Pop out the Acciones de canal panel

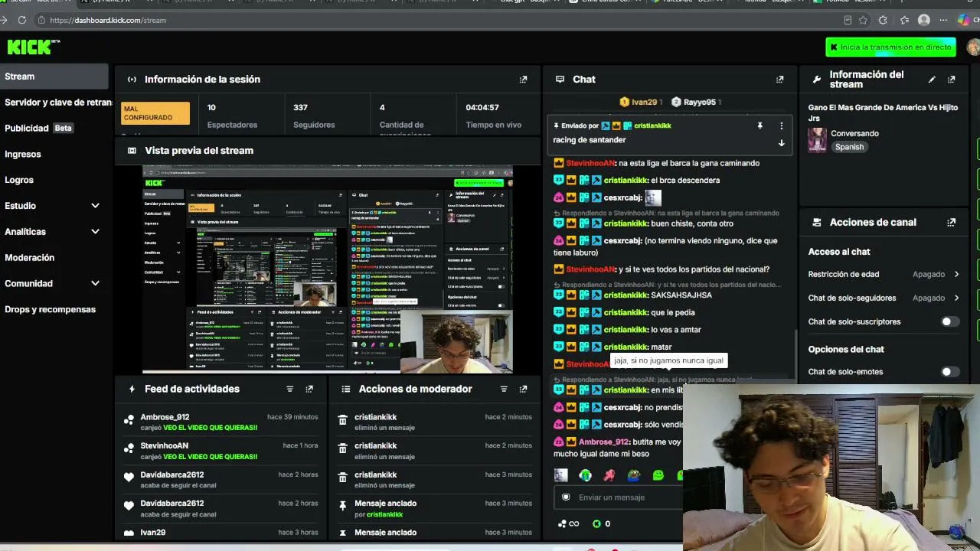click(952, 223)
